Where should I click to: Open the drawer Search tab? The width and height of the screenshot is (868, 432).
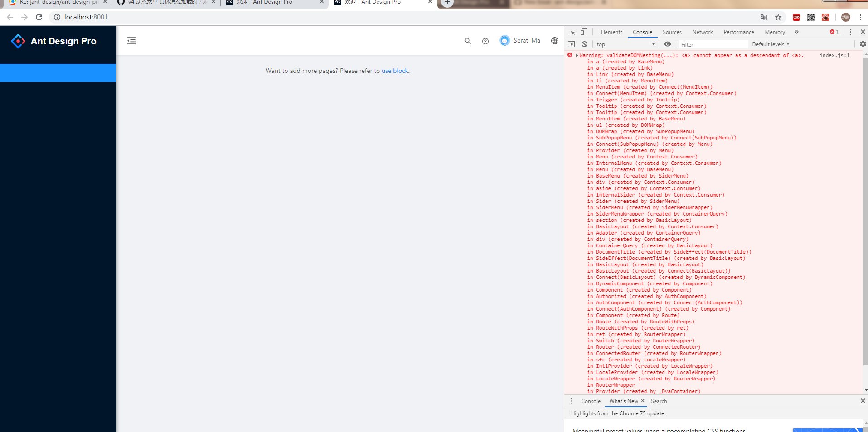point(659,401)
